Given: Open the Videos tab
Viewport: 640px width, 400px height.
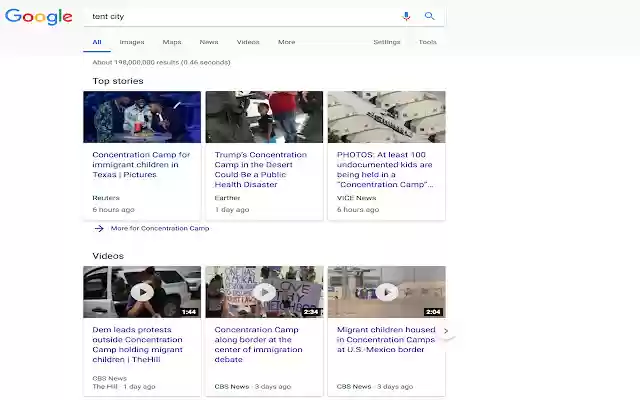Looking at the screenshot, I should pyautogui.click(x=248, y=42).
